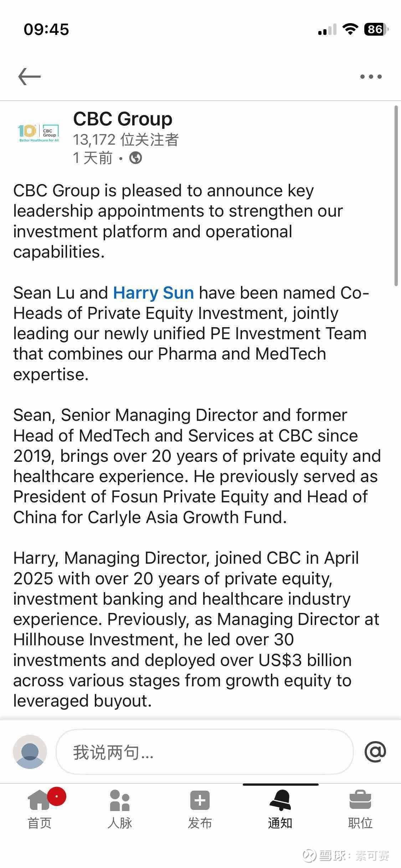Open the 发布 post tab
This screenshot has height=868, width=401.
(x=200, y=810)
